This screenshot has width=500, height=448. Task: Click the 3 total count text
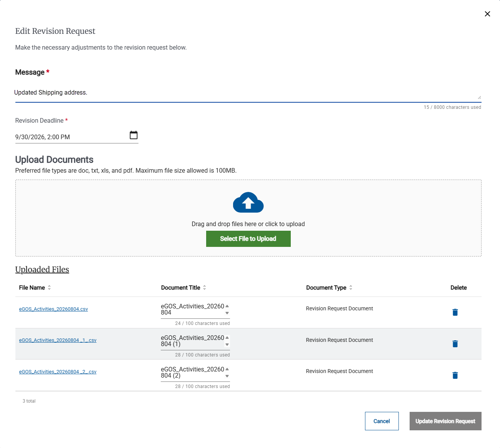pyautogui.click(x=29, y=401)
